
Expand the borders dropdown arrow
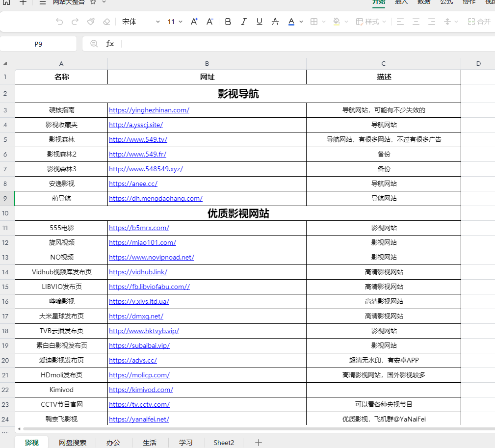coord(324,22)
